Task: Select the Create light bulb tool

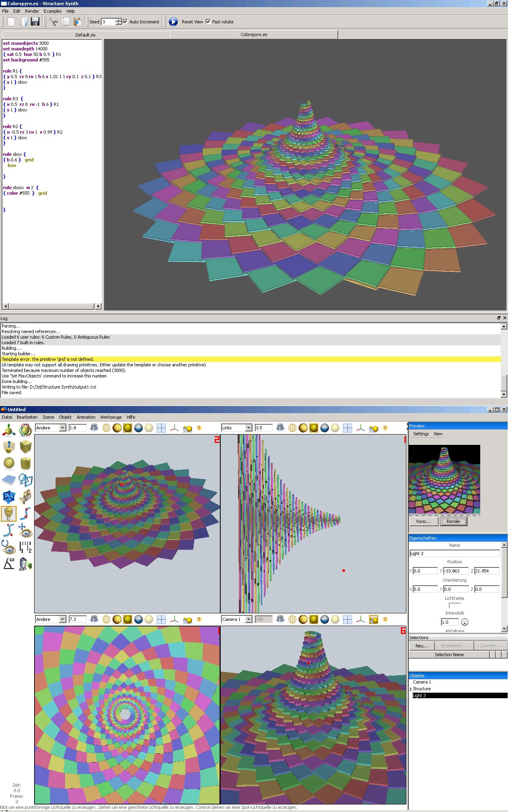Action: [9, 513]
